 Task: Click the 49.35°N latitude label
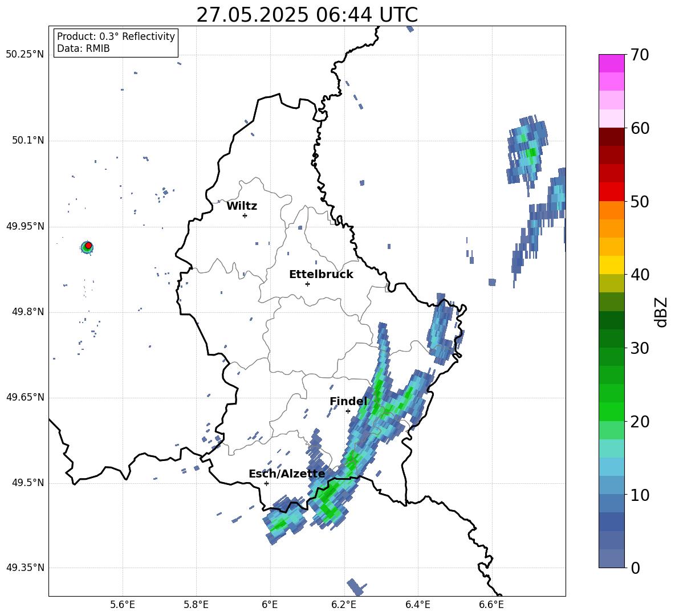click(25, 568)
